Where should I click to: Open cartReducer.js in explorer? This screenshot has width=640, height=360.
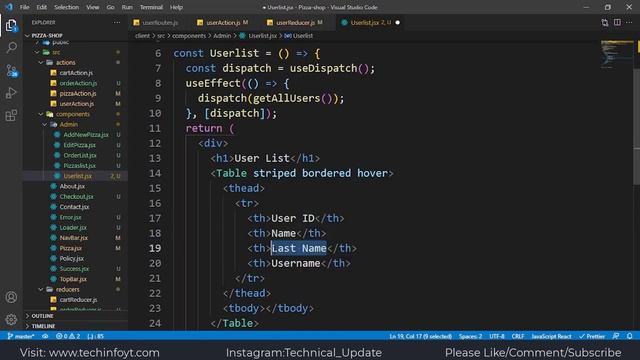(x=78, y=300)
